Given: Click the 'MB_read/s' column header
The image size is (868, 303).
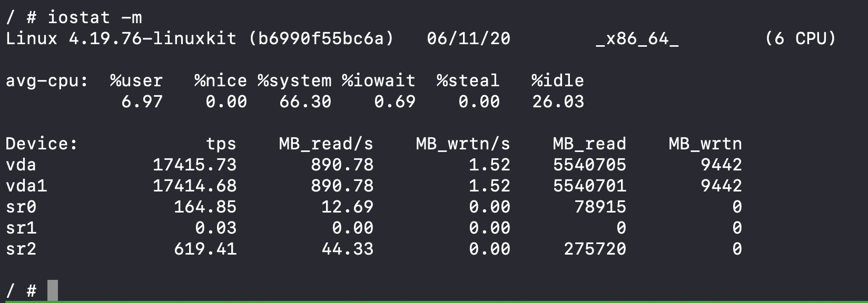Looking at the screenshot, I should [x=326, y=144].
